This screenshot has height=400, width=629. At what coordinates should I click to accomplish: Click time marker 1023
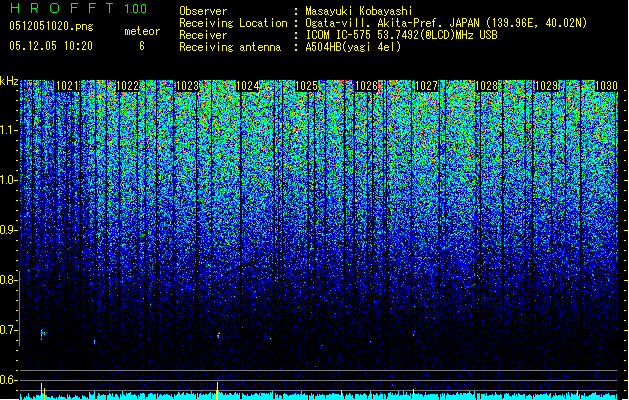point(187,86)
